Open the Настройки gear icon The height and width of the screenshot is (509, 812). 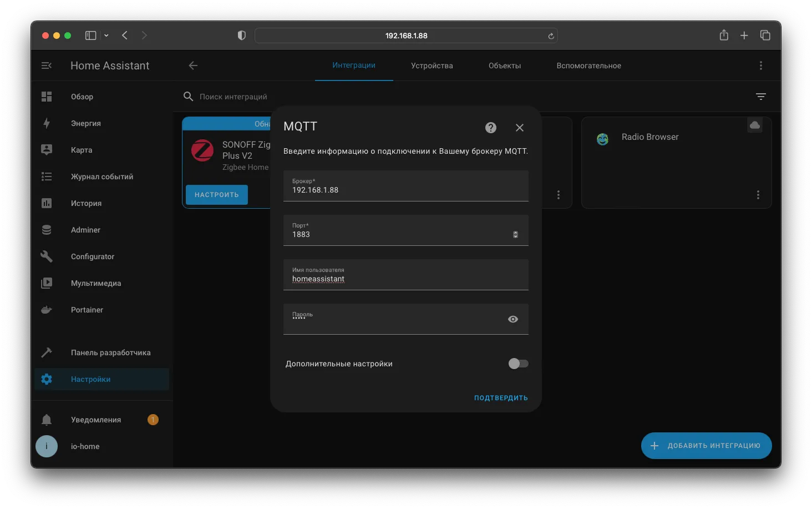point(47,379)
